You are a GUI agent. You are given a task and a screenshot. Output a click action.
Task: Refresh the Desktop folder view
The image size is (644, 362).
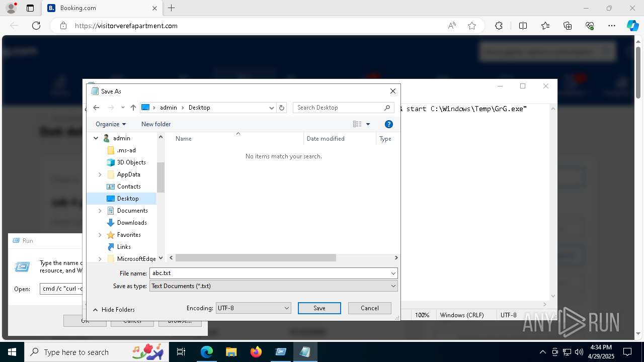tap(282, 108)
